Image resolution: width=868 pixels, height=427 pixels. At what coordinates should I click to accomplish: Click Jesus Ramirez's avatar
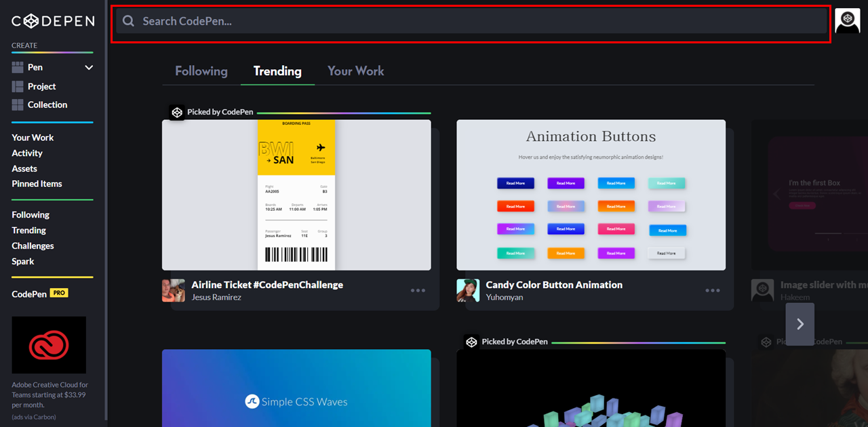[x=174, y=291]
